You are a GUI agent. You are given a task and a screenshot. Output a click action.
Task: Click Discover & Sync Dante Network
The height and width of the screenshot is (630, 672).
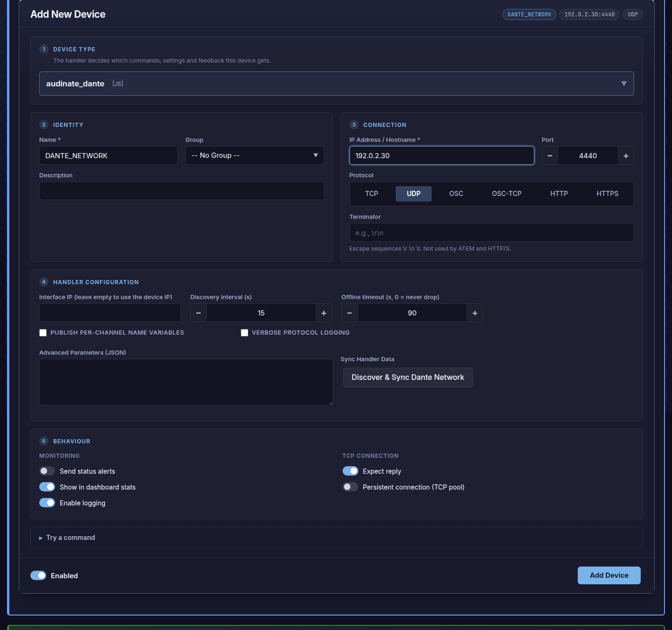coord(408,378)
